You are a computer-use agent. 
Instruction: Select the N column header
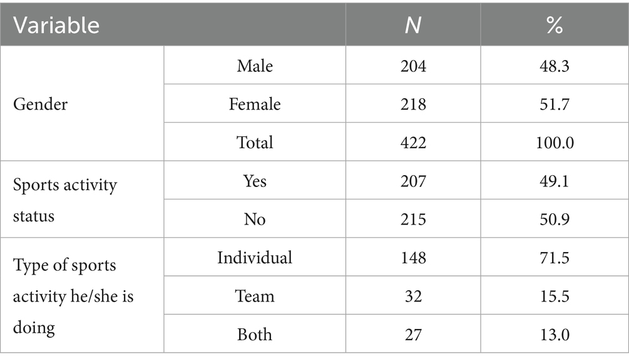tap(413, 25)
